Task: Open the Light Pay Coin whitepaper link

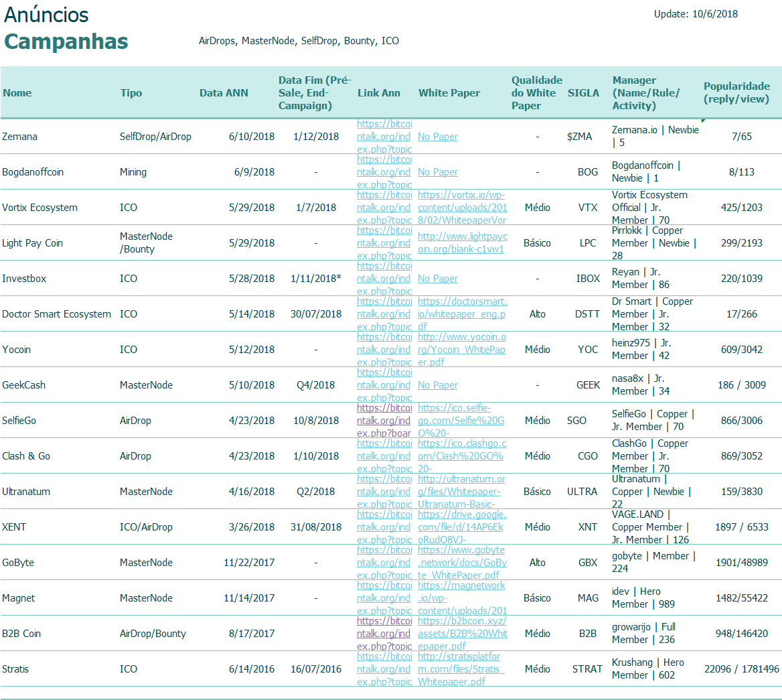Action: point(463,242)
